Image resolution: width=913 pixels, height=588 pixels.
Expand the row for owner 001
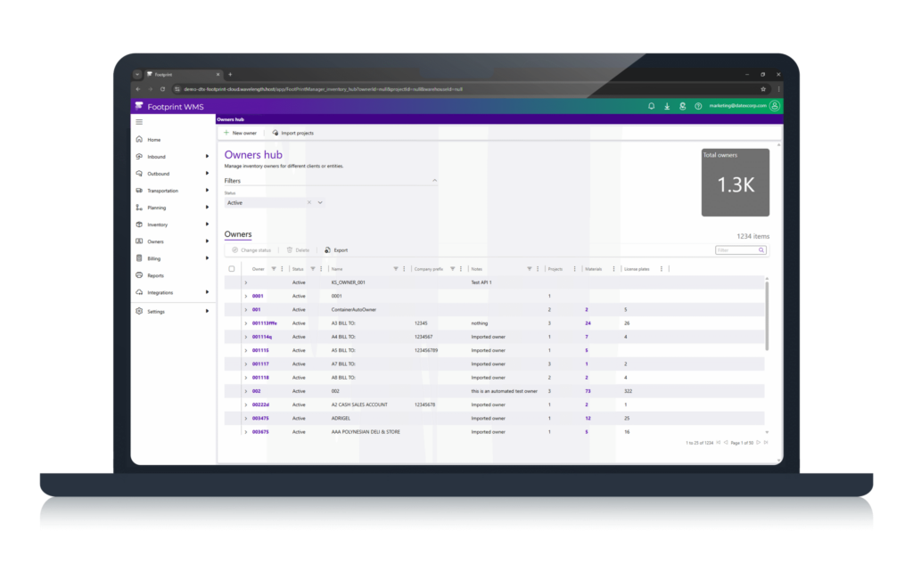click(246, 309)
